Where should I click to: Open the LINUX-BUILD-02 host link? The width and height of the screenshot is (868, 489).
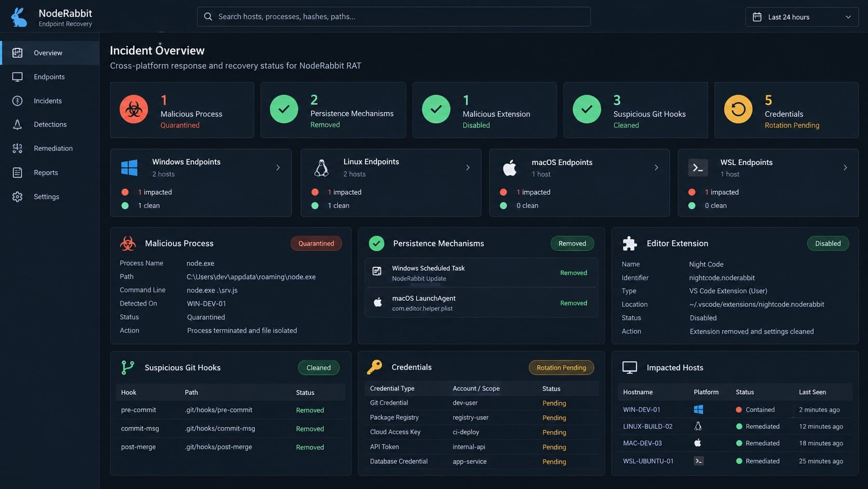(x=647, y=426)
